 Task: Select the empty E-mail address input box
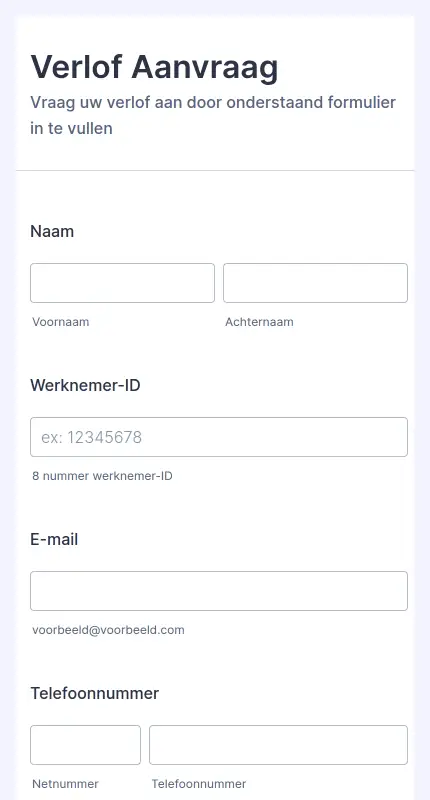coord(219,591)
